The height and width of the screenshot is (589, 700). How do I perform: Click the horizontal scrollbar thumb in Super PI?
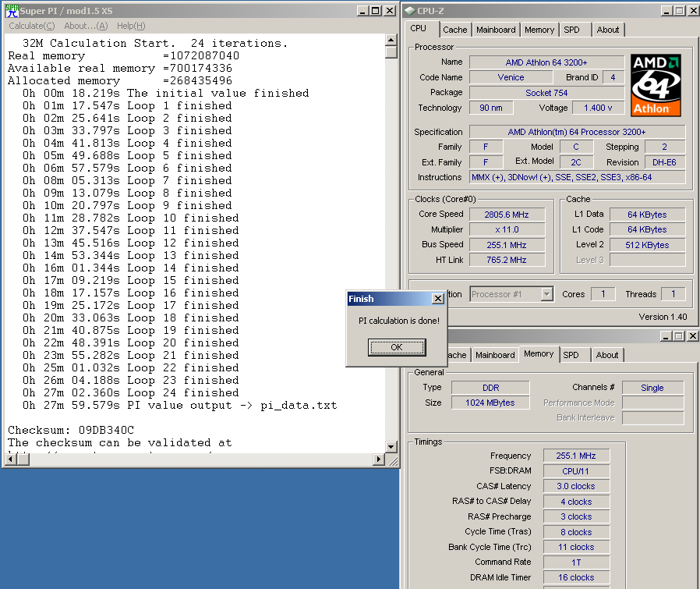[23, 459]
